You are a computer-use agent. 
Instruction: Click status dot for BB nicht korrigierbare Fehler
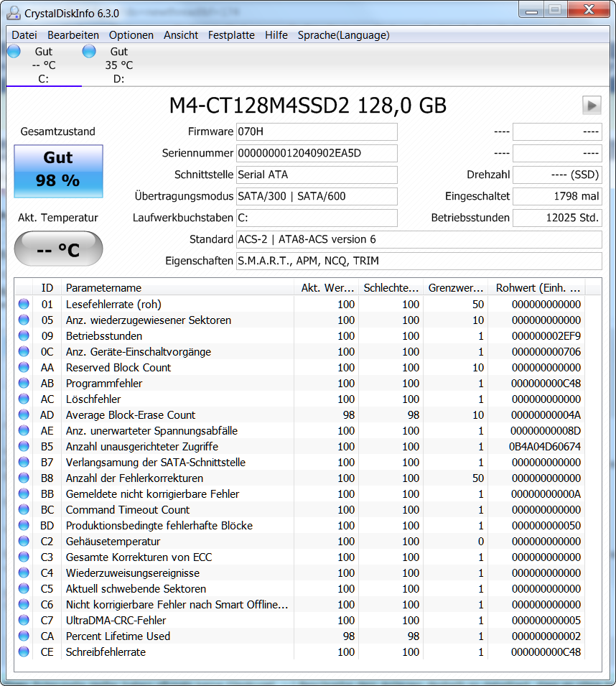[x=24, y=493]
